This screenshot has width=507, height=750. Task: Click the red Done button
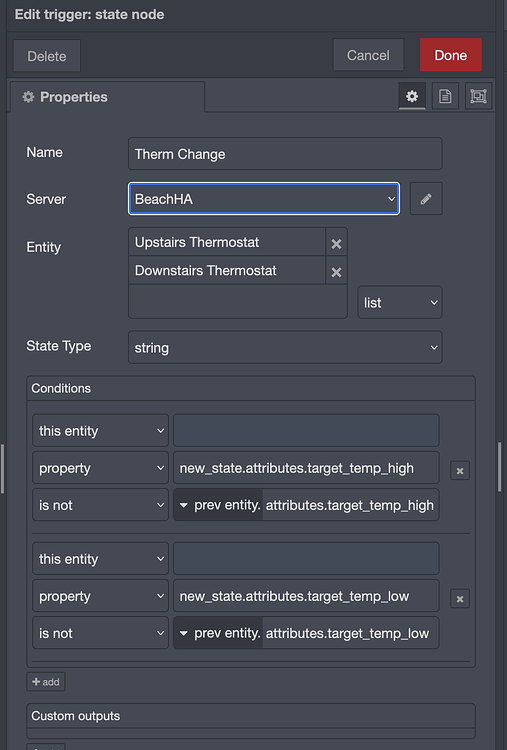451,55
